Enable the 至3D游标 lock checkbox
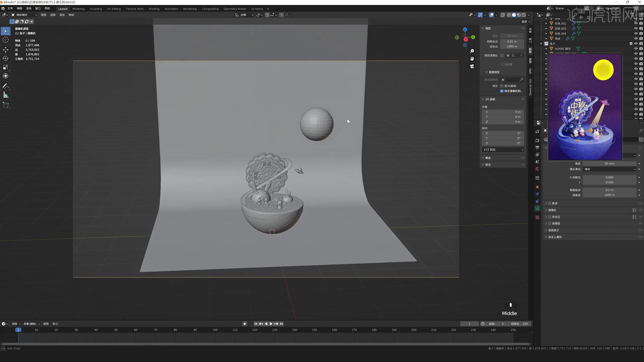This screenshot has height=362, width=644. click(502, 86)
